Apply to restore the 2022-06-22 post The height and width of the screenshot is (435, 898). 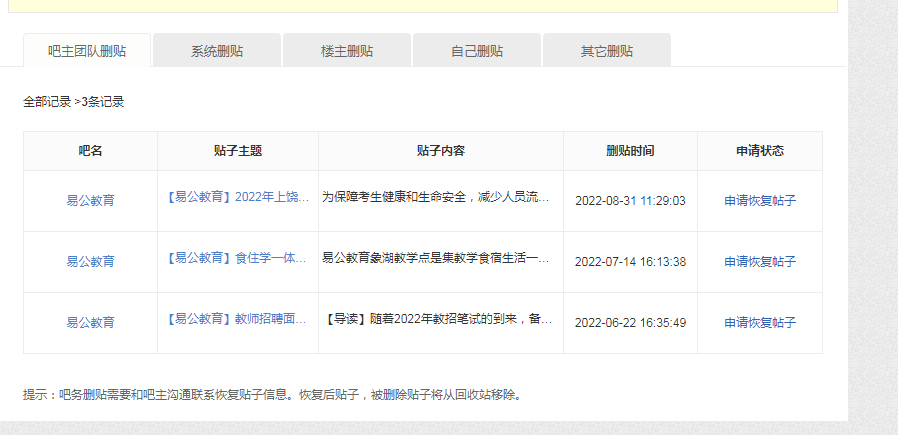pyautogui.click(x=760, y=322)
